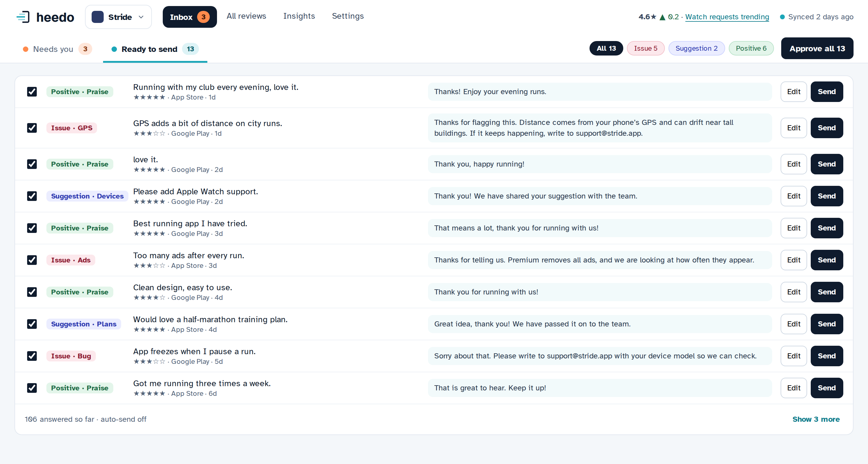Viewport: 868px width, 464px height.
Task: Filter reviews by Issue 5
Action: pyautogui.click(x=646, y=48)
